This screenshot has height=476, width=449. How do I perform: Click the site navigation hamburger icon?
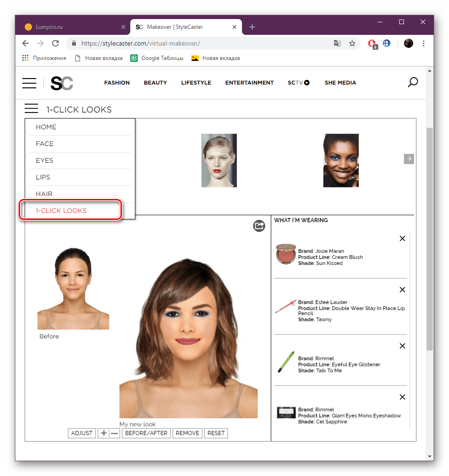(29, 83)
